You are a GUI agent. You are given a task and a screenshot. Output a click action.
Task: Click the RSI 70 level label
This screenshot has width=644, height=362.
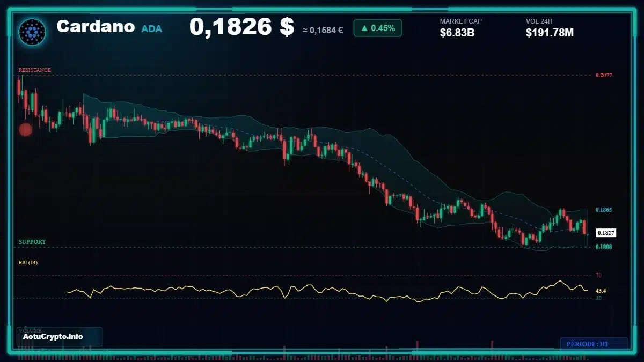[598, 275]
